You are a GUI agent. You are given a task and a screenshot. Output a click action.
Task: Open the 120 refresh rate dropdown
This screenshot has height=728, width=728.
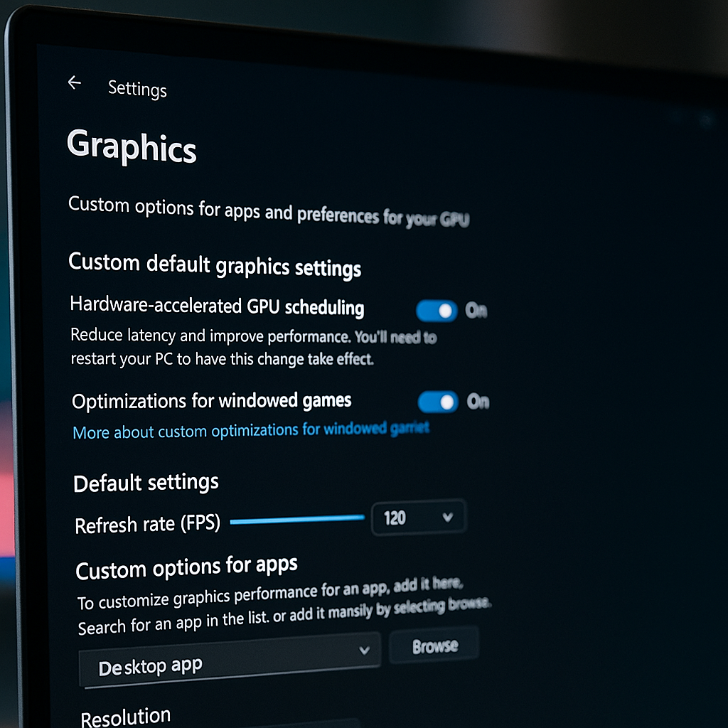[418, 518]
